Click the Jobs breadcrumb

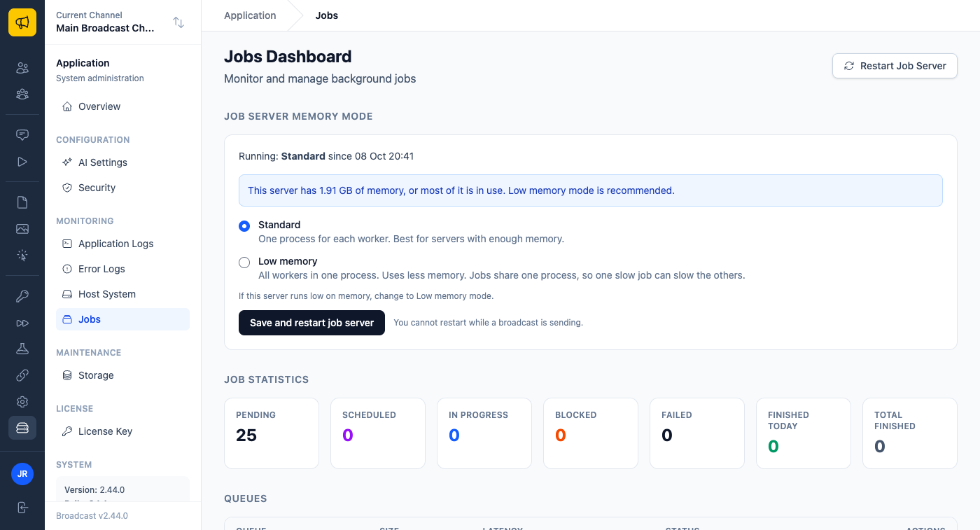327,15
